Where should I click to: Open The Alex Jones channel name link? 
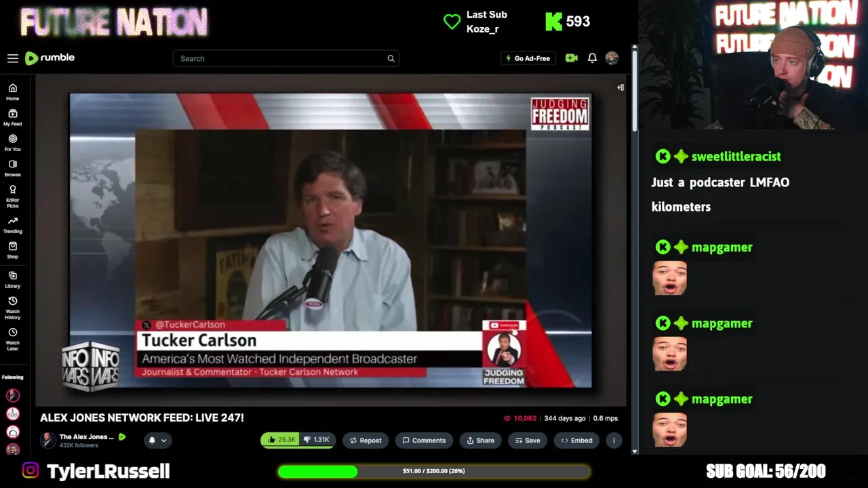pos(87,436)
